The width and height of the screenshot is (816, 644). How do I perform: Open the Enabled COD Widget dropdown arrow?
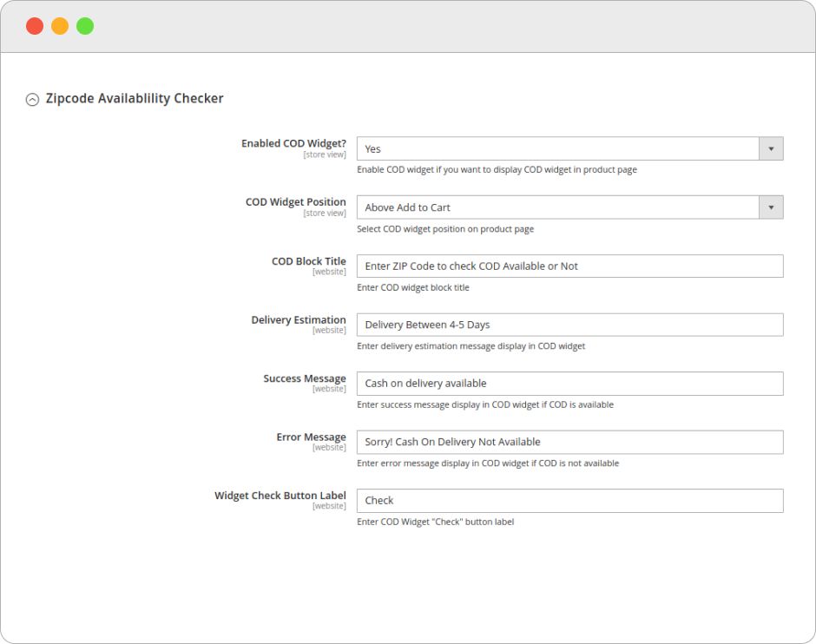pos(771,148)
